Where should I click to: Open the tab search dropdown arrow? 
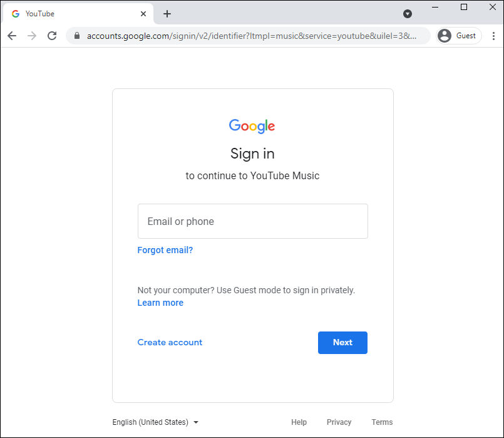[x=408, y=14]
